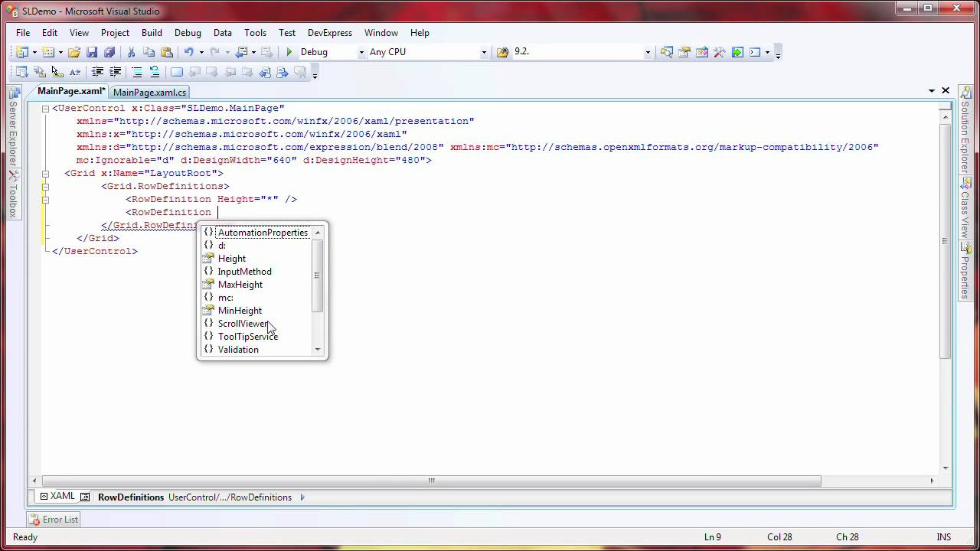
Task: Open the Solution Explorer toolbar icon
Action: 666,52
